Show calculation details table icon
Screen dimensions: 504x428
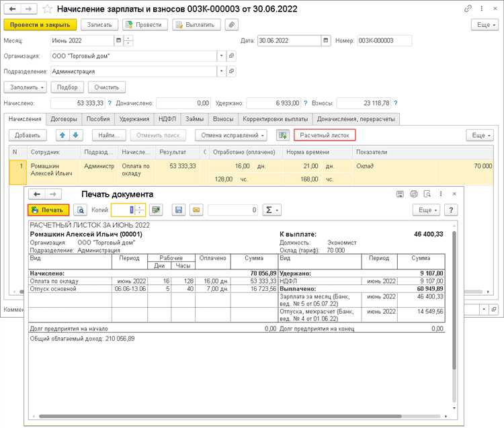click(283, 135)
